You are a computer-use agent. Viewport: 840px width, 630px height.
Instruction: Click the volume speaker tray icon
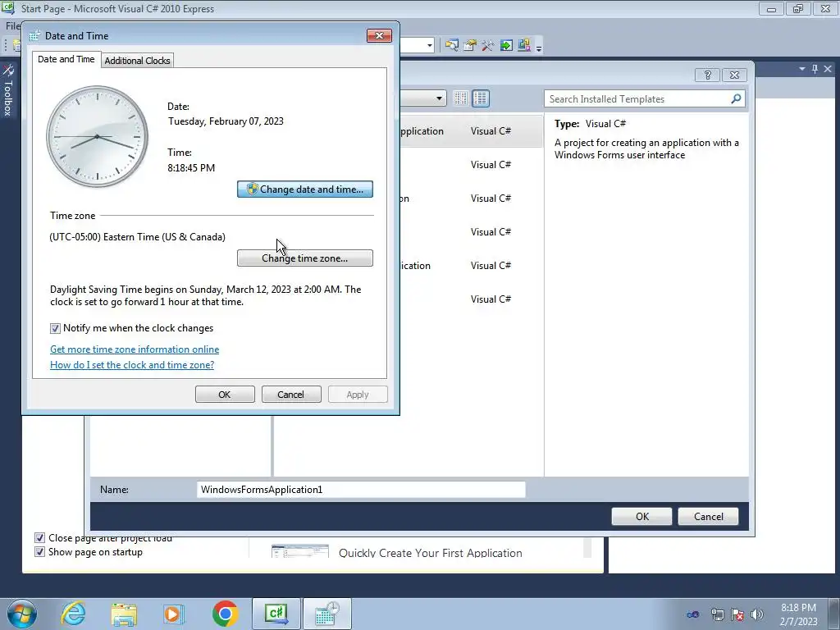[757, 614]
